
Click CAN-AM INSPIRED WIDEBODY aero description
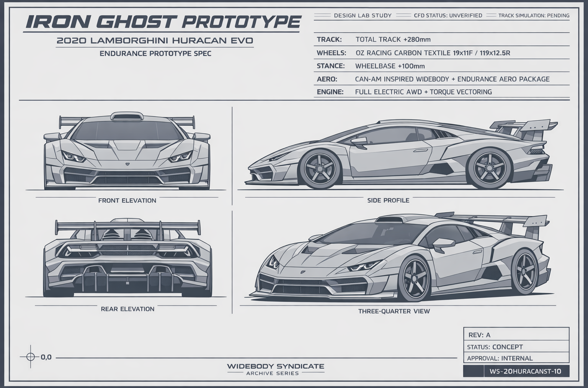(x=452, y=79)
